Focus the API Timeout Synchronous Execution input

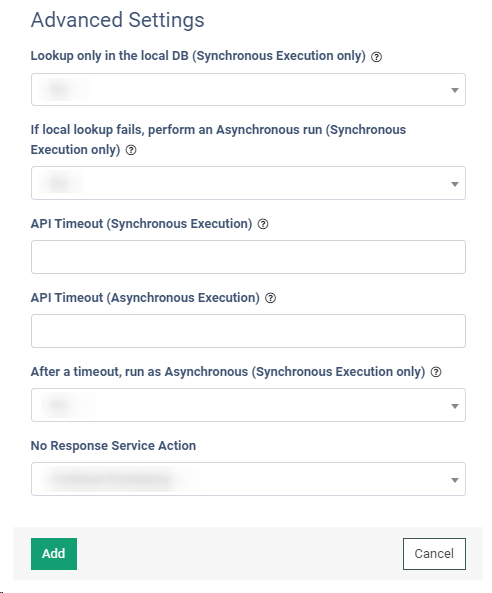click(248, 257)
